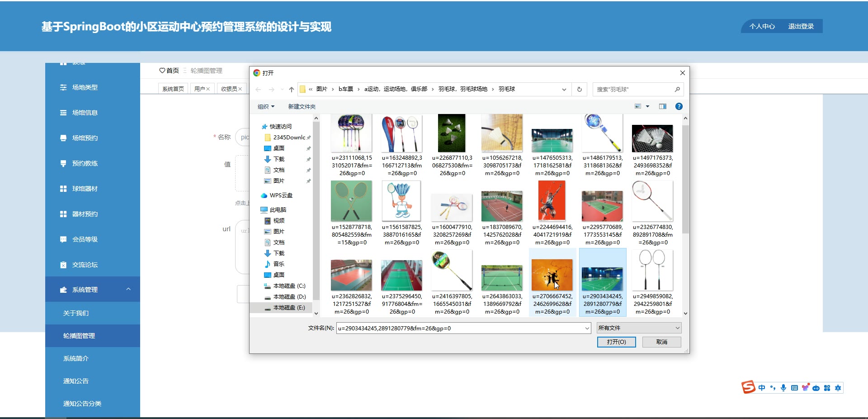Click the file list scroll-down arrow
The width and height of the screenshot is (868, 419).
(x=685, y=313)
